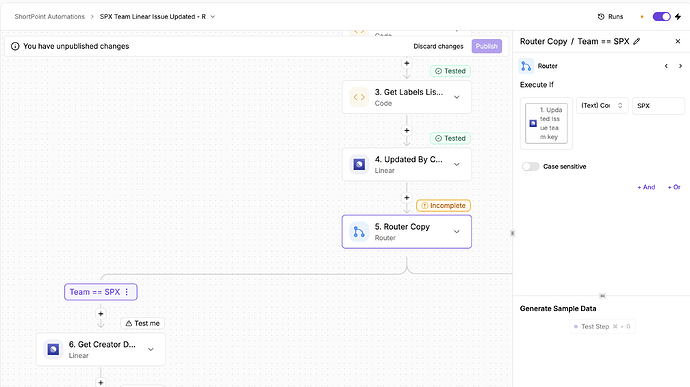
Task: Click Test me badge on step 6
Action: 143,324
